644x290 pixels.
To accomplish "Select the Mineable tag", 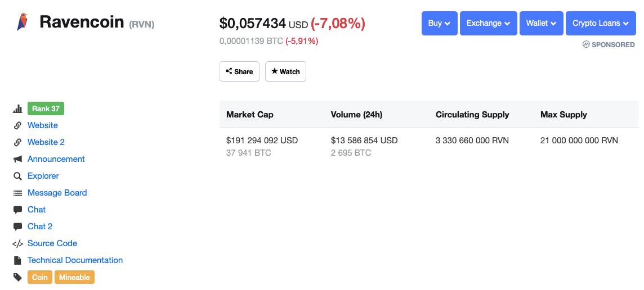I will 74,277.
